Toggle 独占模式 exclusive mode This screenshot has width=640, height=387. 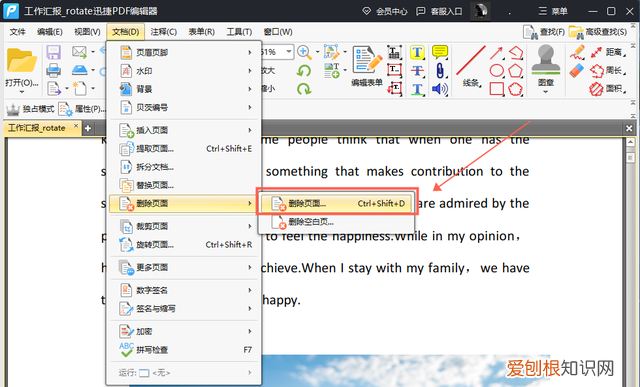pos(30,109)
